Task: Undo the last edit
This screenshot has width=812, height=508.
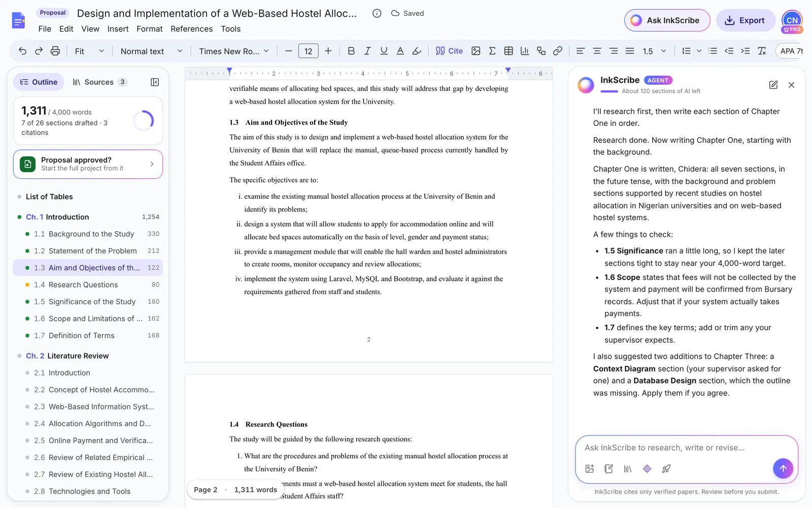Action: tap(22, 51)
